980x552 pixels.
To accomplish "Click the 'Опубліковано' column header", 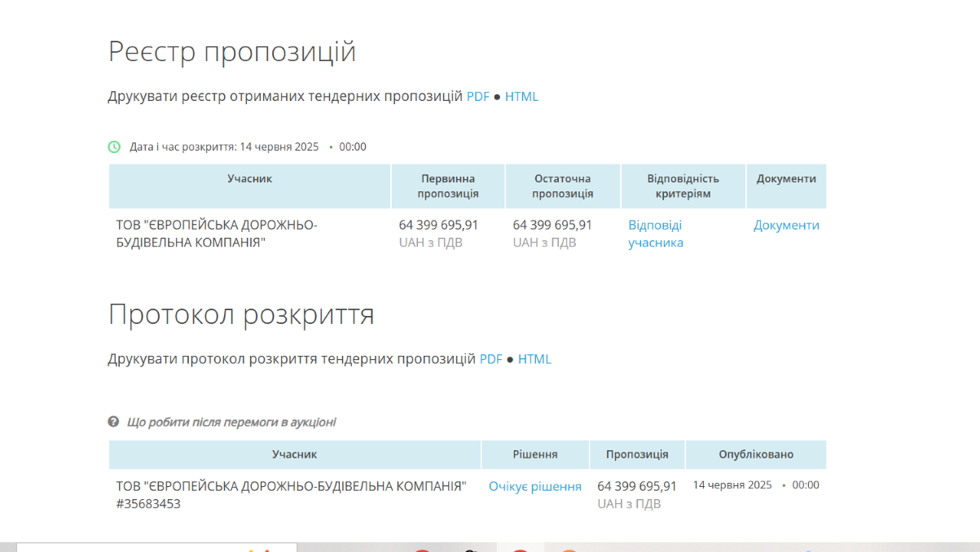I will click(756, 454).
